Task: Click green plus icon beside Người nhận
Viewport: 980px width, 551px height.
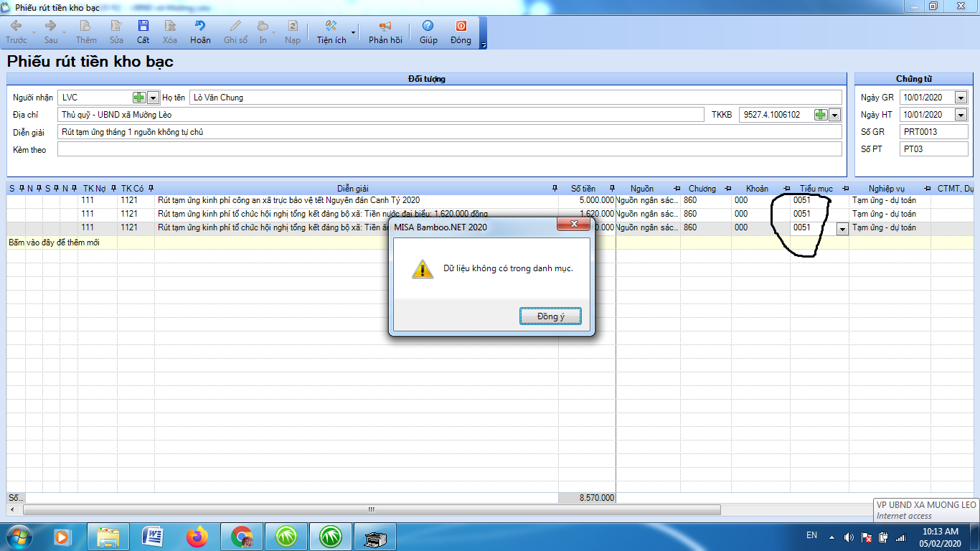Action: [x=139, y=98]
